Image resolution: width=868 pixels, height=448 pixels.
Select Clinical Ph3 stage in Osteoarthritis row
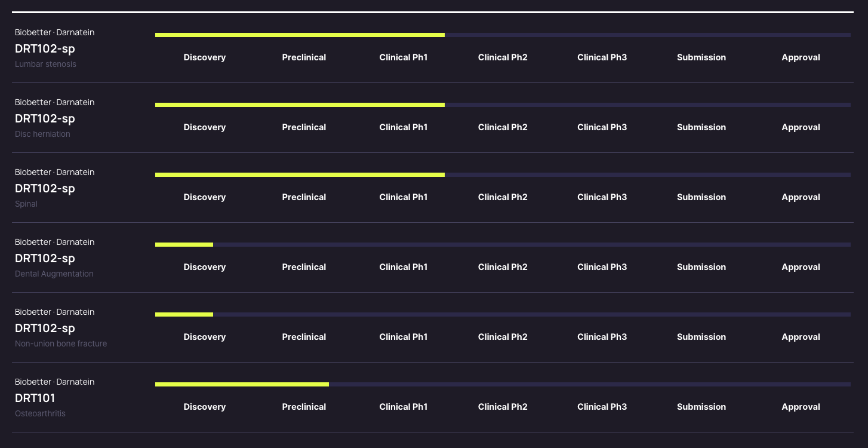point(602,407)
